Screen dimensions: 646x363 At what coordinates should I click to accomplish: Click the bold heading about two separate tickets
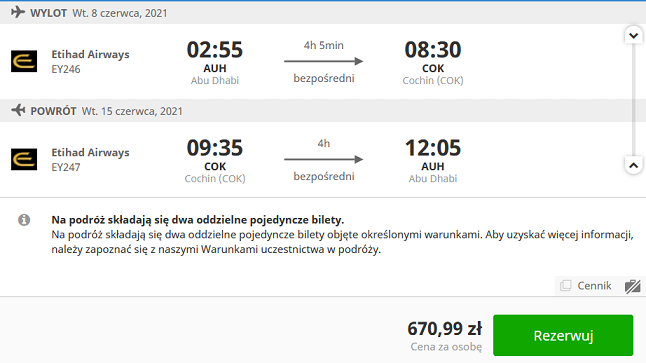tap(197, 220)
